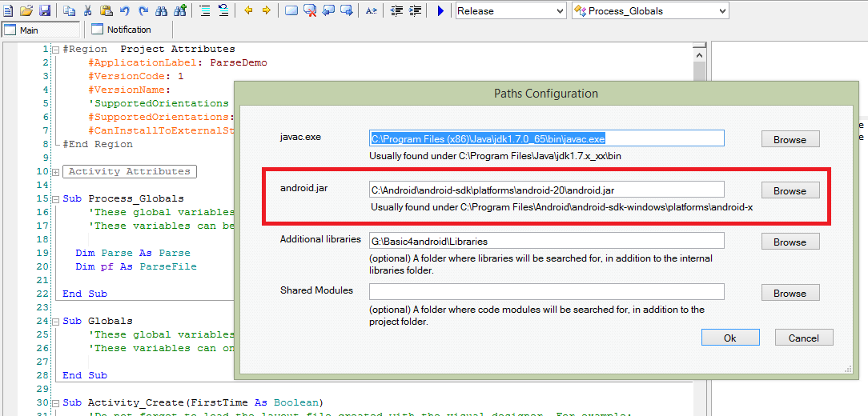Image resolution: width=868 pixels, height=416 pixels.
Task: Click the '#VersionName:' line
Action: pos(129,90)
